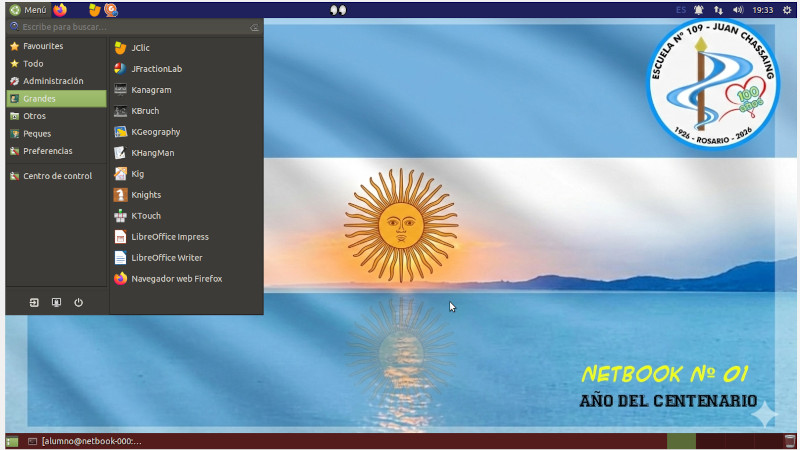800x450 pixels.
Task: Switch to the alumno@netbook terminal window in taskbar
Action: tap(85, 441)
